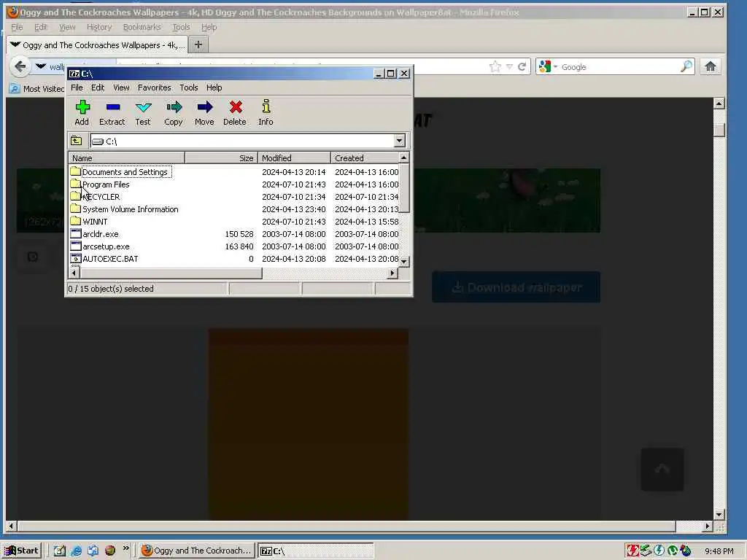Click the Download wallpaper button

[x=516, y=287]
